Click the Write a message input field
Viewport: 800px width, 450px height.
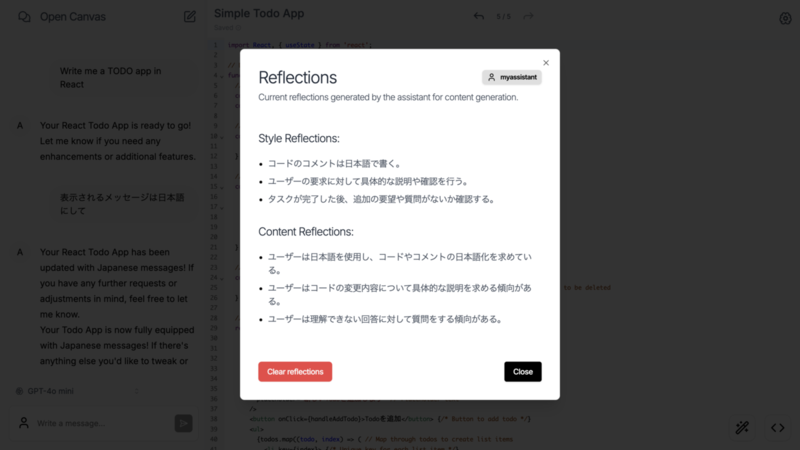(x=102, y=423)
